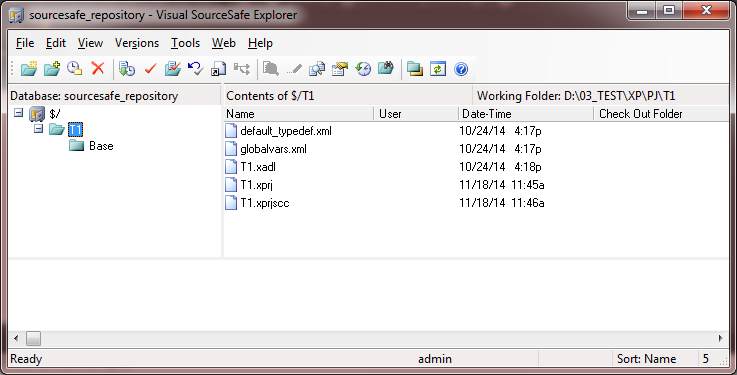The image size is (737, 375).
Task: Click the Sort: Name status bar entry
Action: tap(646, 359)
